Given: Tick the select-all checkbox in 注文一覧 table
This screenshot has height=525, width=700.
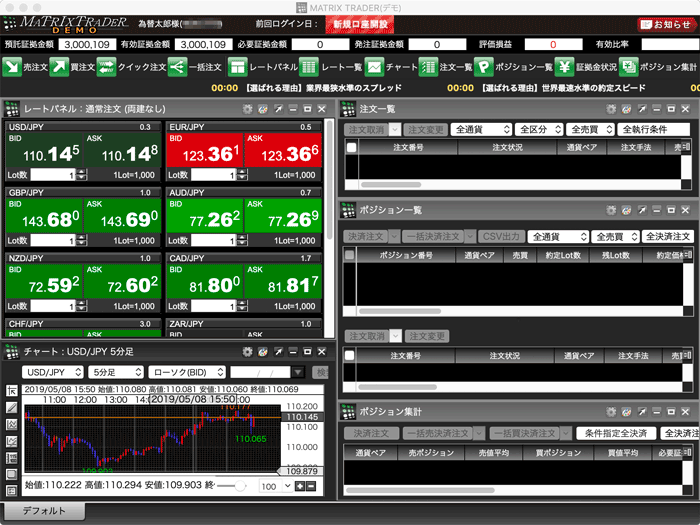Looking at the screenshot, I should pyautogui.click(x=351, y=147).
